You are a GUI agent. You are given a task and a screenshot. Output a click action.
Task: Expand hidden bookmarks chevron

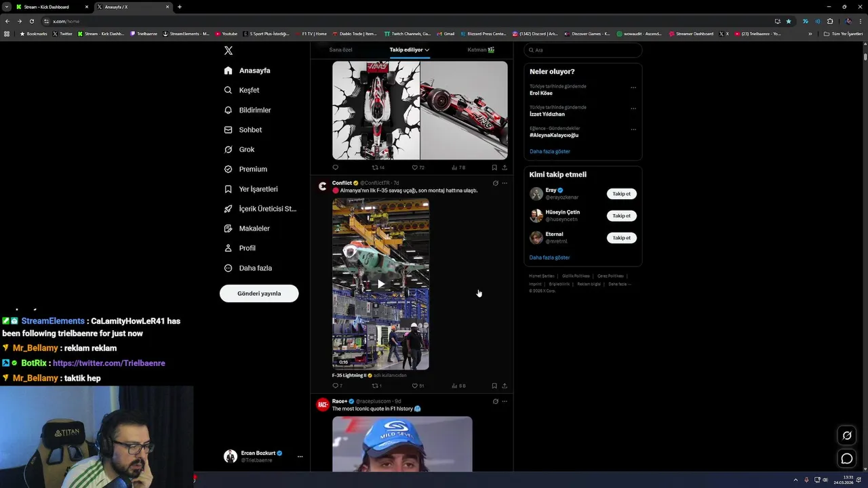810,34
